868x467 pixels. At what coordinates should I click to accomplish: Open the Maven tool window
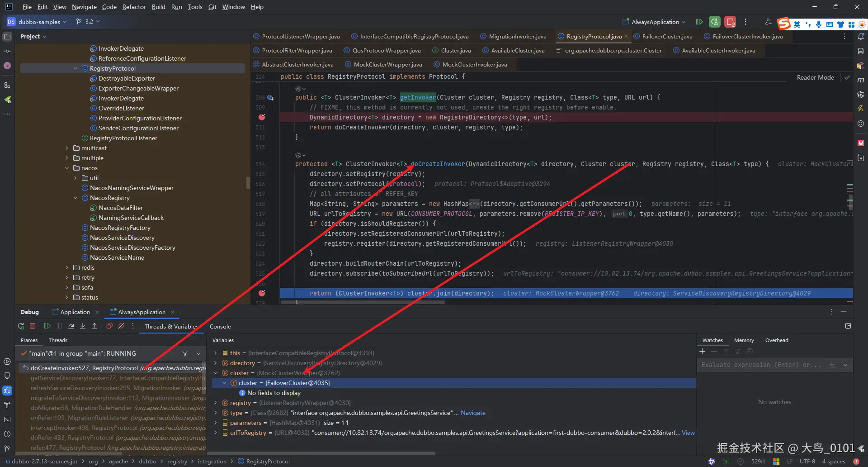pos(861,80)
